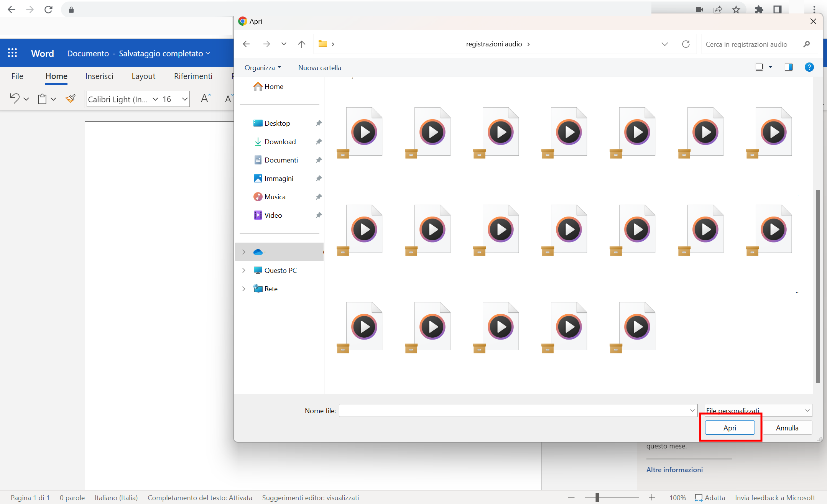Viewport: 827px width, 504px height.
Task: Refresh the registrazioni audio folder view
Action: pos(686,44)
